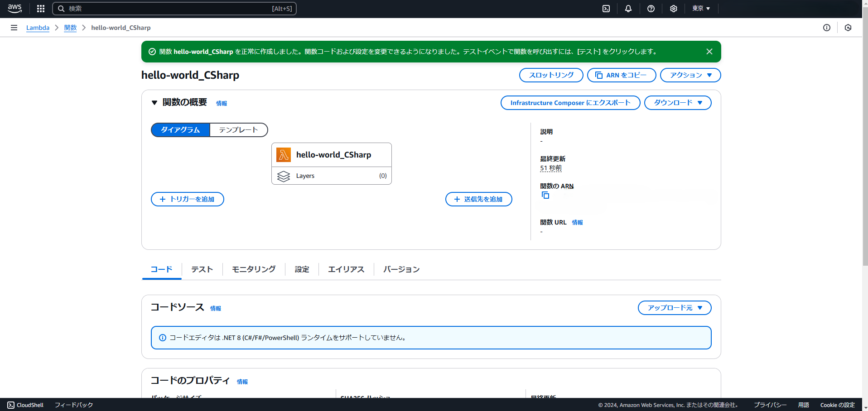
Task: Focus the top search field
Action: tap(174, 9)
